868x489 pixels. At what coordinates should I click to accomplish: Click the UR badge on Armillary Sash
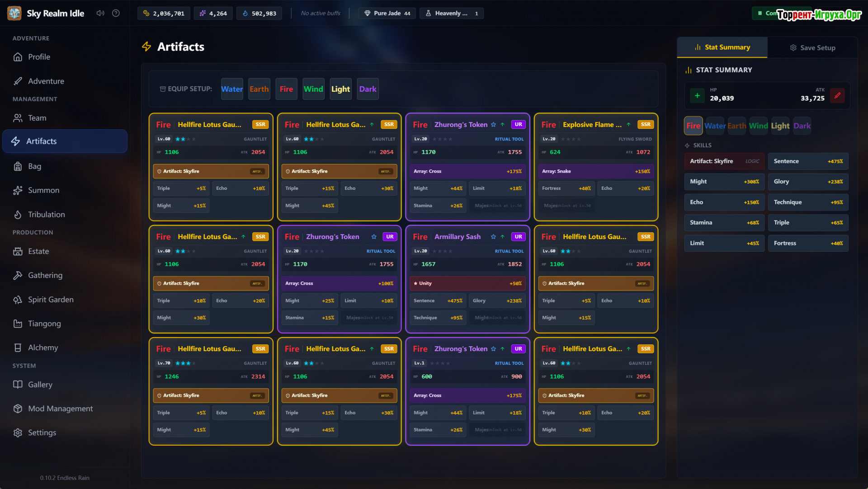click(x=518, y=237)
